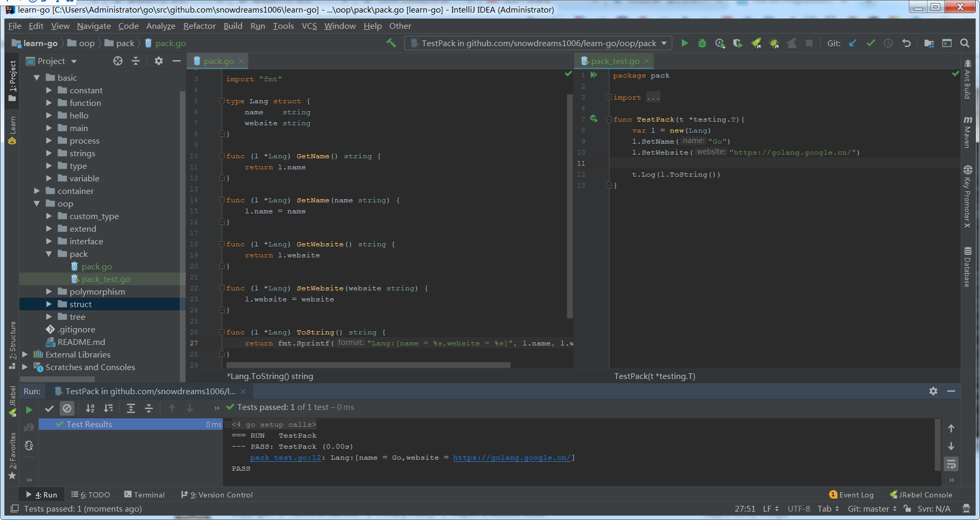Viewport: 980px width, 520px height.
Task: Toggle showing ignored tests in test runner
Action: point(67,408)
